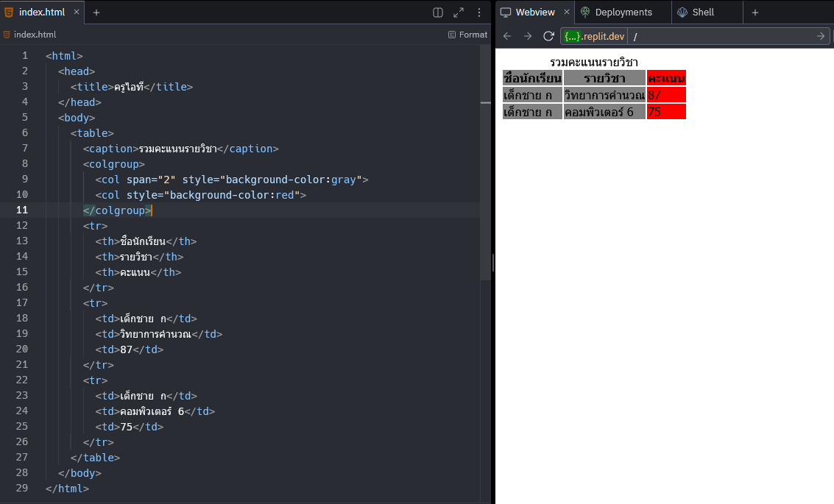Viewport: 834px width, 504px height.
Task: Open a new tab in editor pane
Action: point(96,13)
